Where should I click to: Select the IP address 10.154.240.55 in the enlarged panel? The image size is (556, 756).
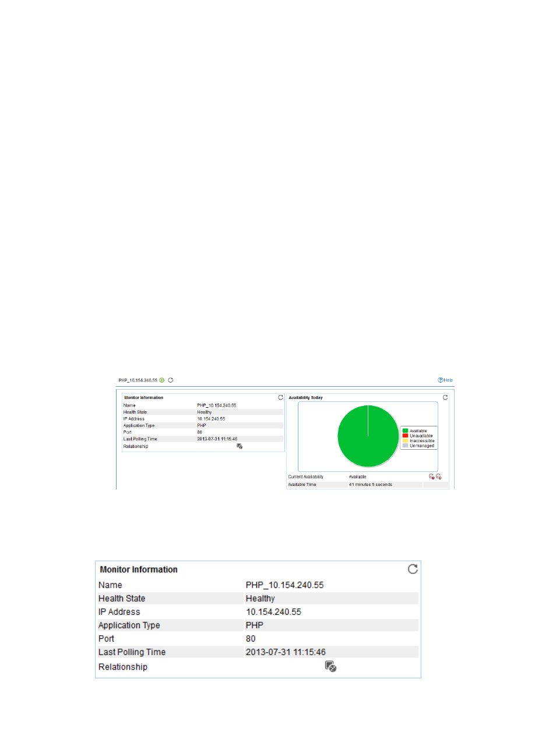pyautogui.click(x=273, y=612)
